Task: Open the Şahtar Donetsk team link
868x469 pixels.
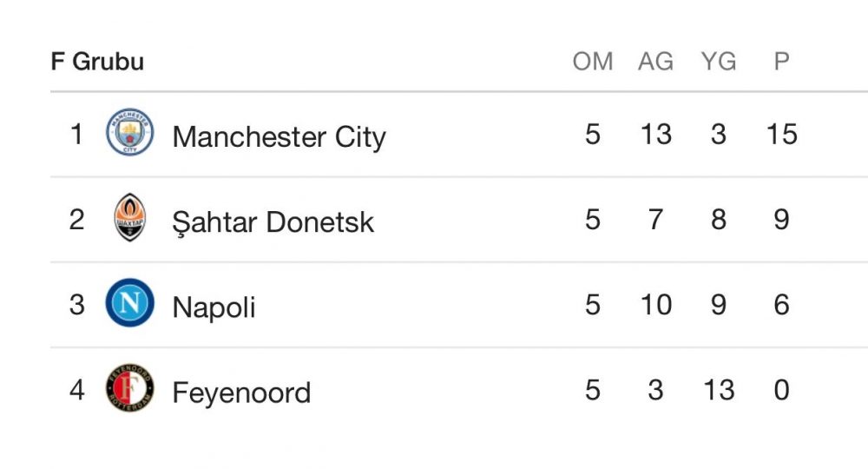Action: tap(273, 221)
